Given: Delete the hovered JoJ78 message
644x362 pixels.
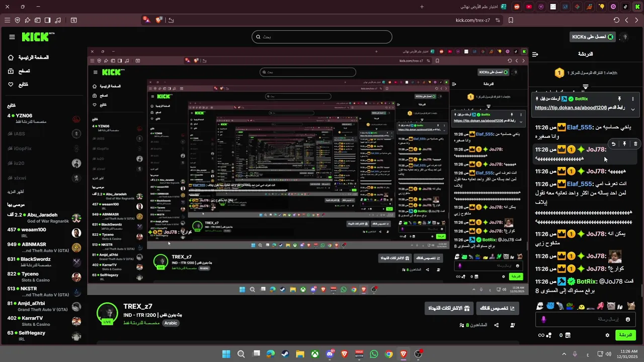Looking at the screenshot, I should click(635, 144).
